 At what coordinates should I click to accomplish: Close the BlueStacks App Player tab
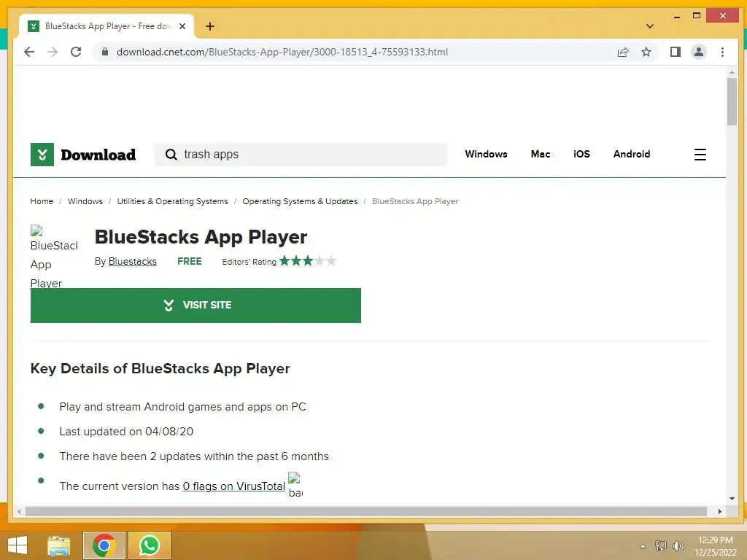[x=182, y=26]
